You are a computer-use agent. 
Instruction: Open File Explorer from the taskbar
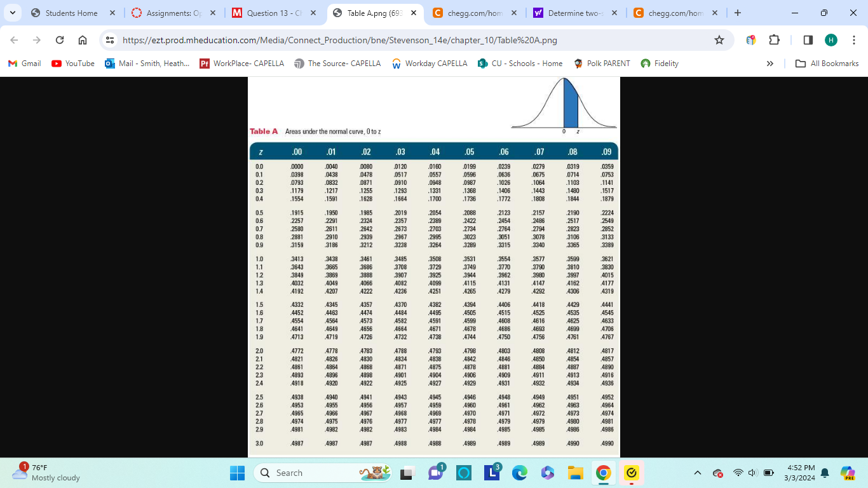tap(576, 473)
